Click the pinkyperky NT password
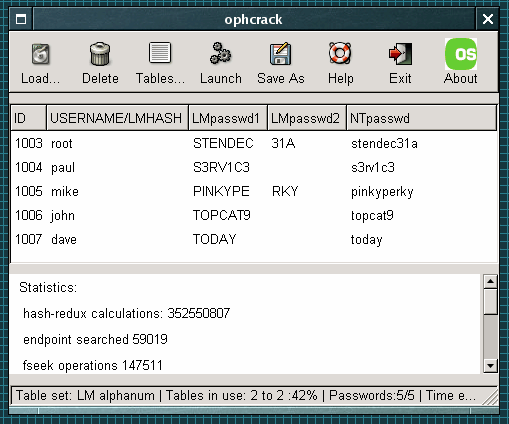The image size is (509, 424). point(382,192)
